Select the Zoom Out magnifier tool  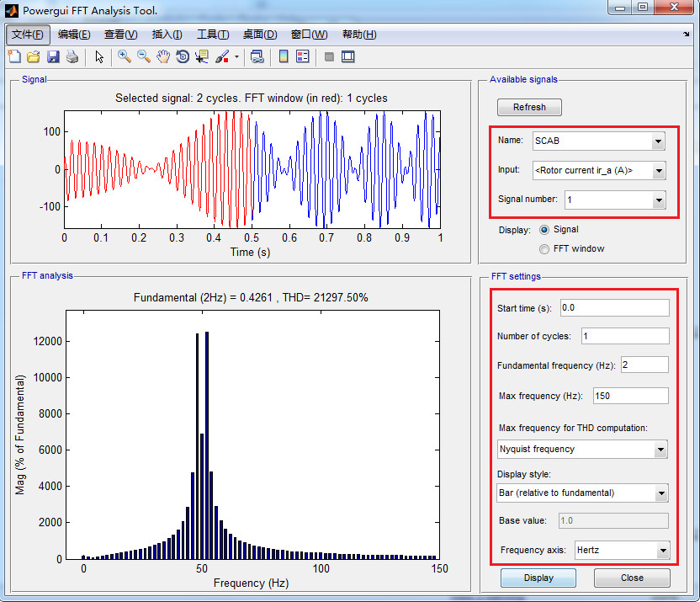click(144, 57)
